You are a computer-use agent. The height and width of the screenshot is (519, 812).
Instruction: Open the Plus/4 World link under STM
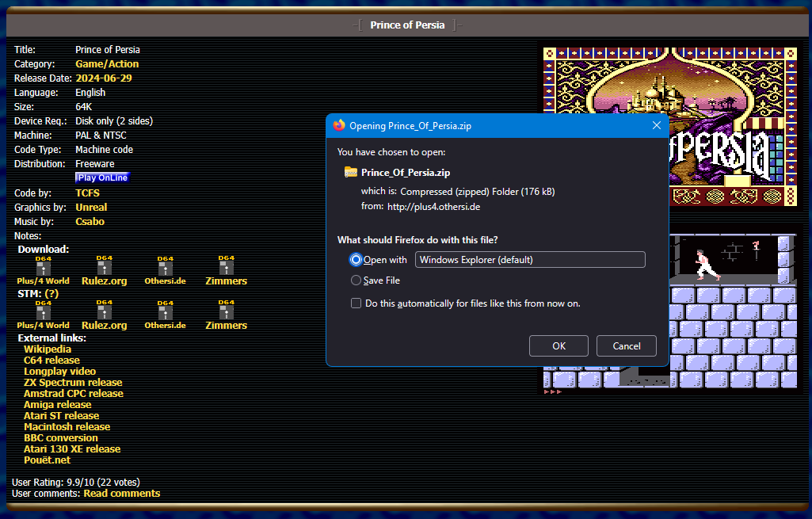[x=43, y=326]
